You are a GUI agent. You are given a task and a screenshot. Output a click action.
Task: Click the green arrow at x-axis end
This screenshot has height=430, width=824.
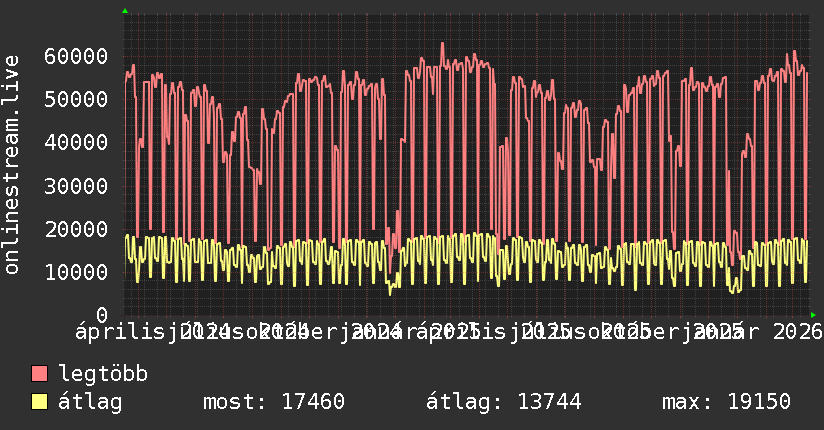click(813, 315)
